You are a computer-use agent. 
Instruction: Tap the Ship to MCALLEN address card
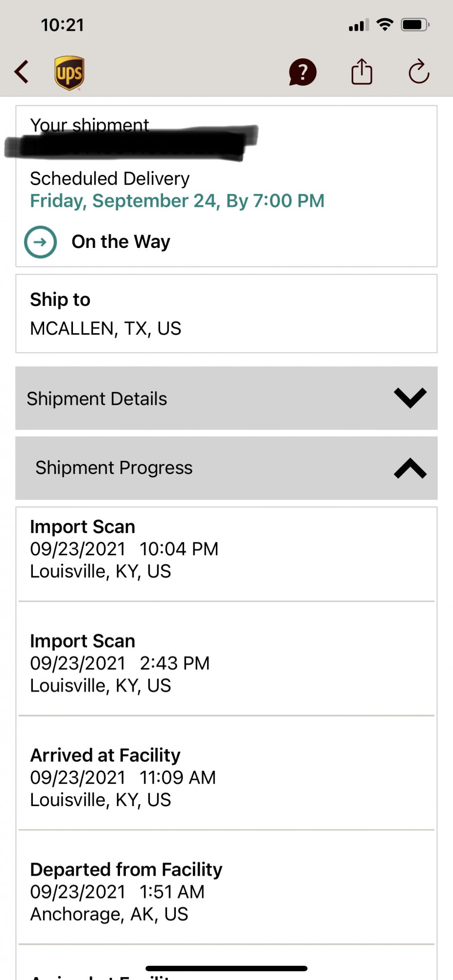point(226,314)
